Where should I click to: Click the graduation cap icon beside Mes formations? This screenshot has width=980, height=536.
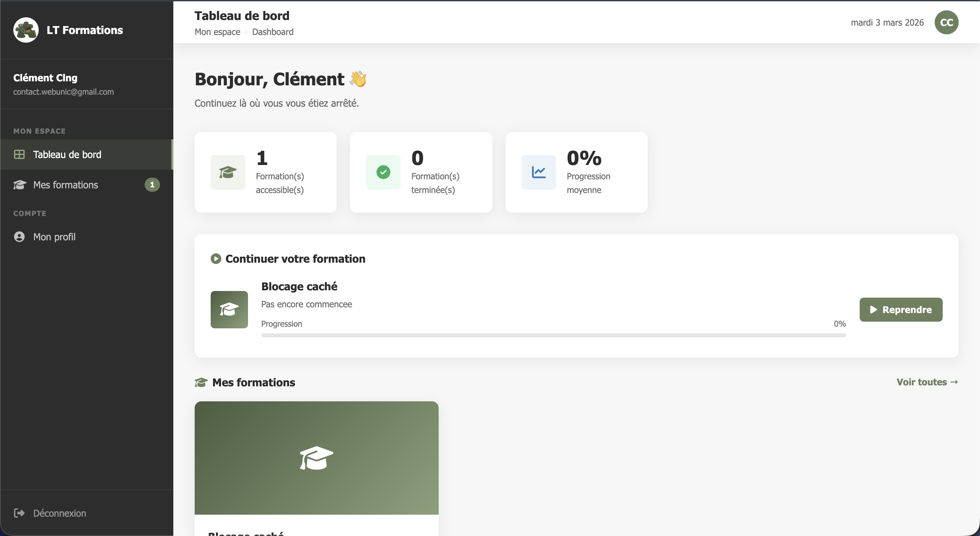click(19, 185)
